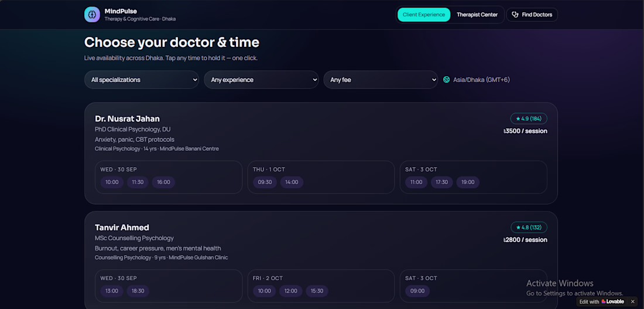Click the ৳2800 / session fee text

coord(525,240)
